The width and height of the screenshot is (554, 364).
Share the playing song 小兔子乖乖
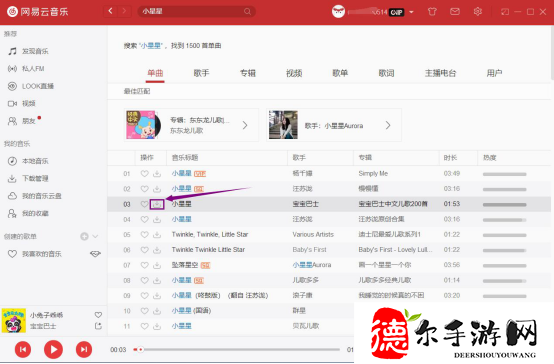pos(98,326)
